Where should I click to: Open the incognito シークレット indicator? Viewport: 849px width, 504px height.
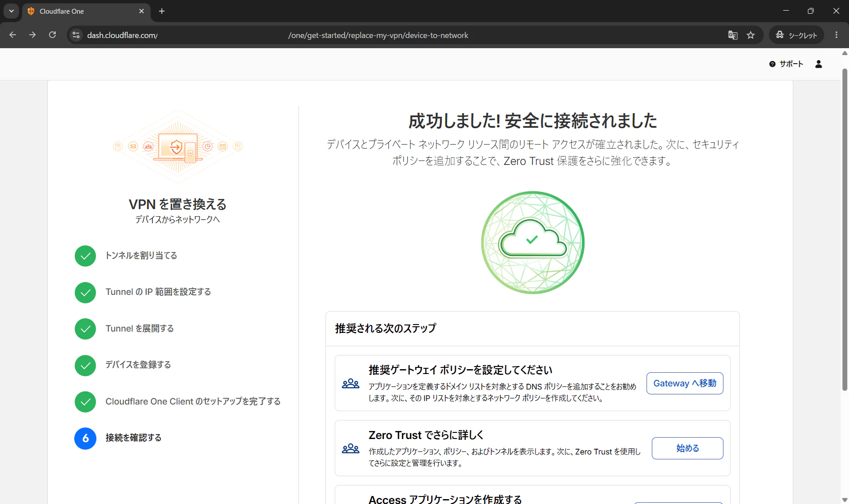(796, 35)
